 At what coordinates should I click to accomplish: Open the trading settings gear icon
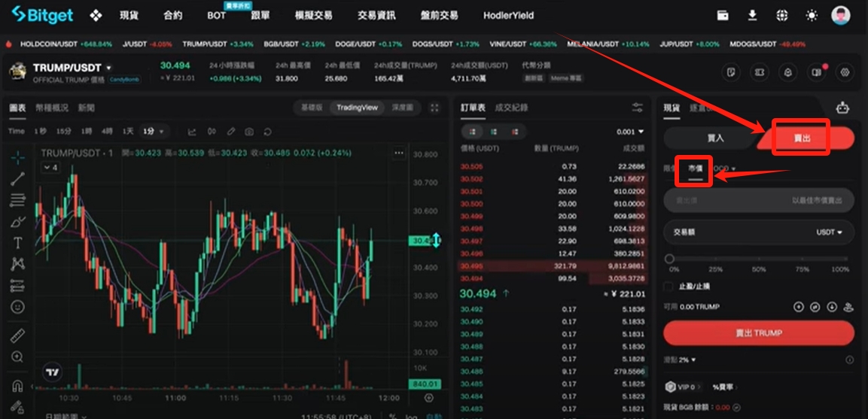[845, 72]
